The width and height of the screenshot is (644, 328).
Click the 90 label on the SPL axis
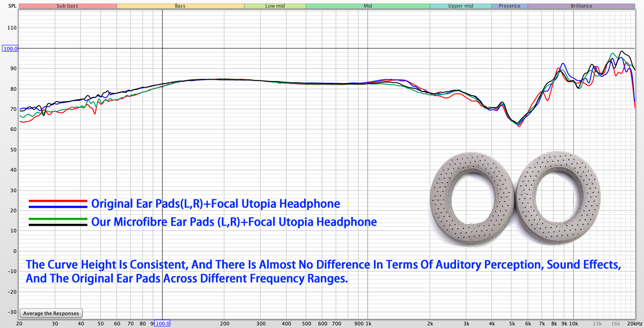click(14, 68)
